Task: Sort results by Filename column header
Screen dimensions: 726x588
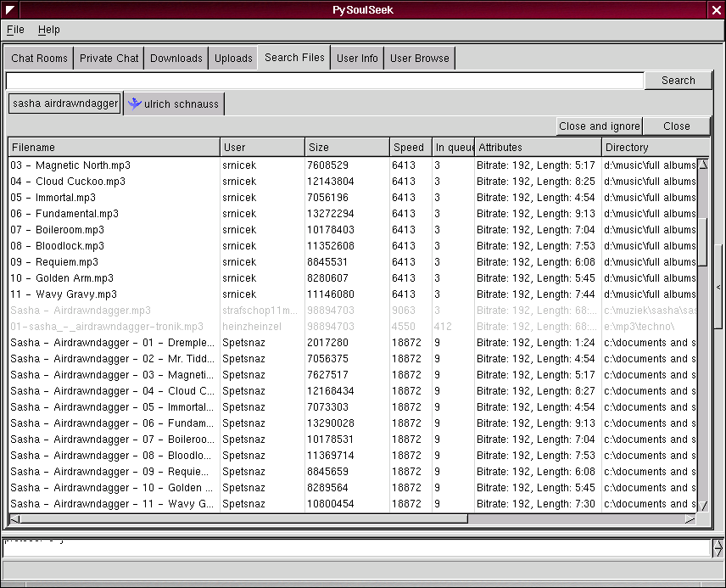Action: [x=114, y=148]
